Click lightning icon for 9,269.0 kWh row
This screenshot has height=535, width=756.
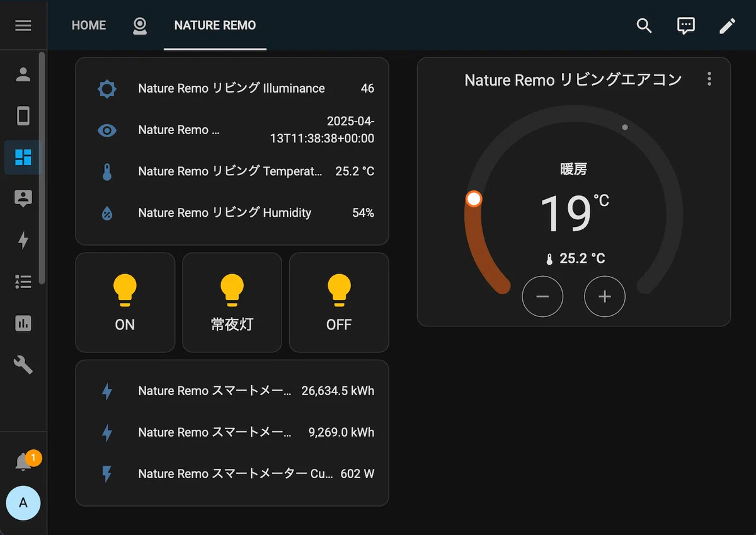107,433
